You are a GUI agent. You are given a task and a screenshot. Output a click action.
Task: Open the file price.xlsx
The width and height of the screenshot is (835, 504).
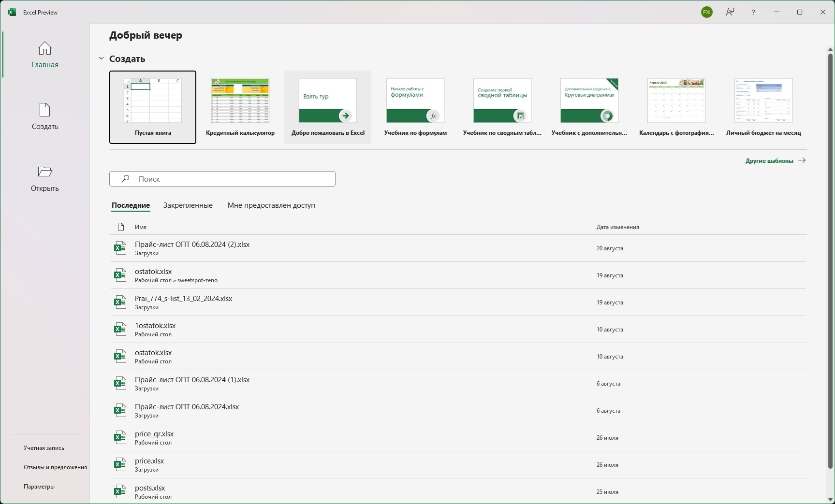pyautogui.click(x=458, y=465)
